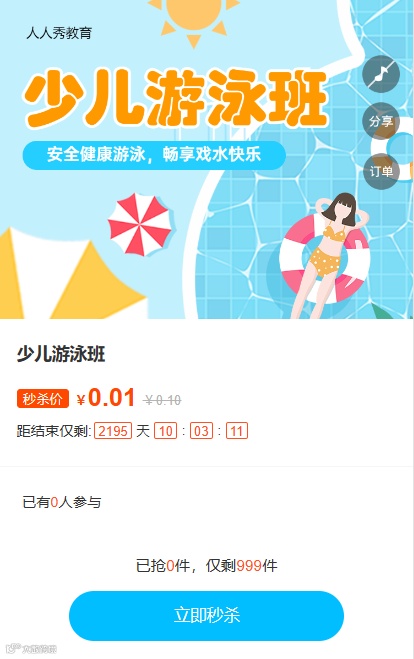Screen dimensions: 414x659
Task: Mute the background music icon
Action: [x=381, y=74]
